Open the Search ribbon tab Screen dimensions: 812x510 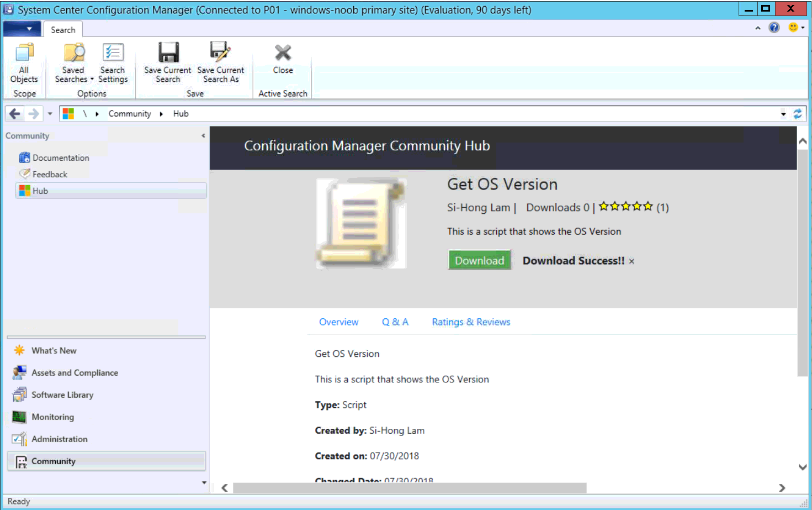[63, 30]
